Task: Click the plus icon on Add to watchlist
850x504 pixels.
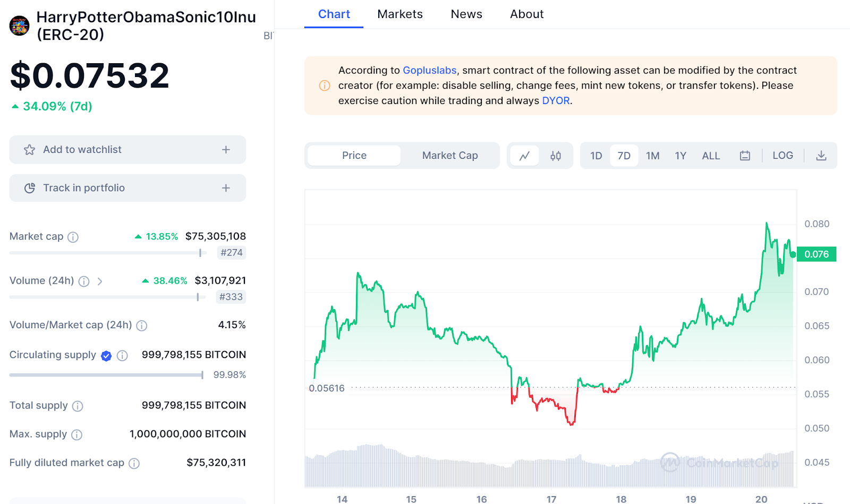Action: click(226, 150)
